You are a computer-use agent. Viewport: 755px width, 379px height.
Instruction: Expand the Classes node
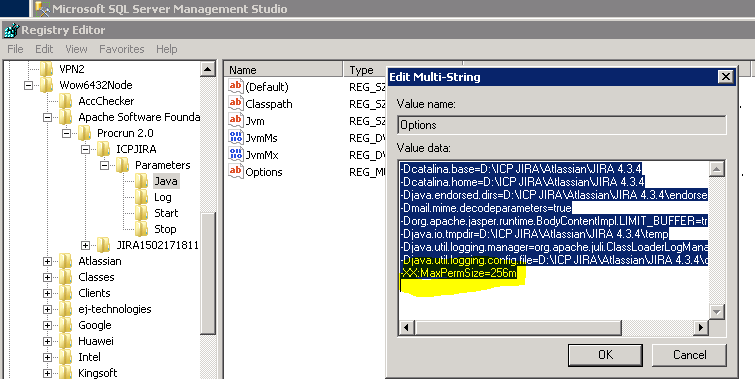click(x=47, y=277)
